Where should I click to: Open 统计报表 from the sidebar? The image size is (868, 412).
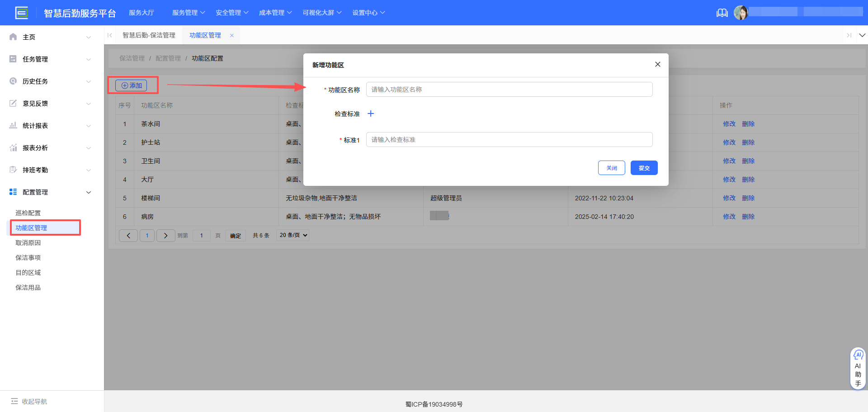[35, 125]
